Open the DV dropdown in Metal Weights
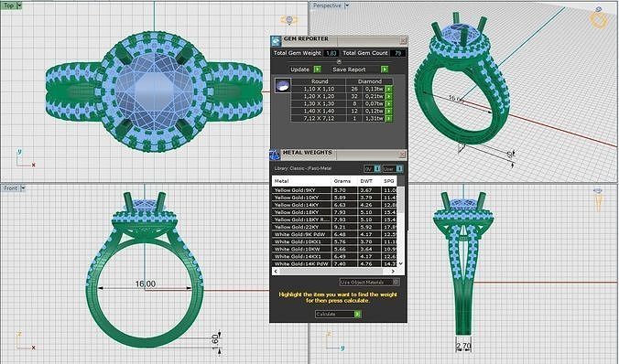Screen dimensions: 619x364 click(377, 169)
